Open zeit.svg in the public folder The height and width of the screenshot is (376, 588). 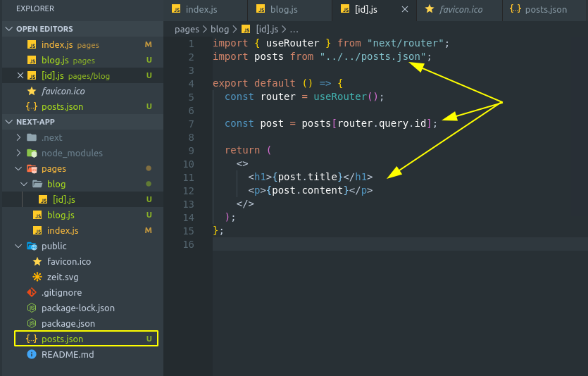click(82, 277)
